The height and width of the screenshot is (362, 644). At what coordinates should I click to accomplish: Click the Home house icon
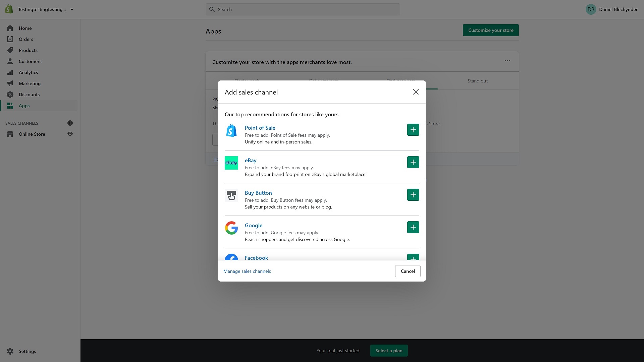10,28
